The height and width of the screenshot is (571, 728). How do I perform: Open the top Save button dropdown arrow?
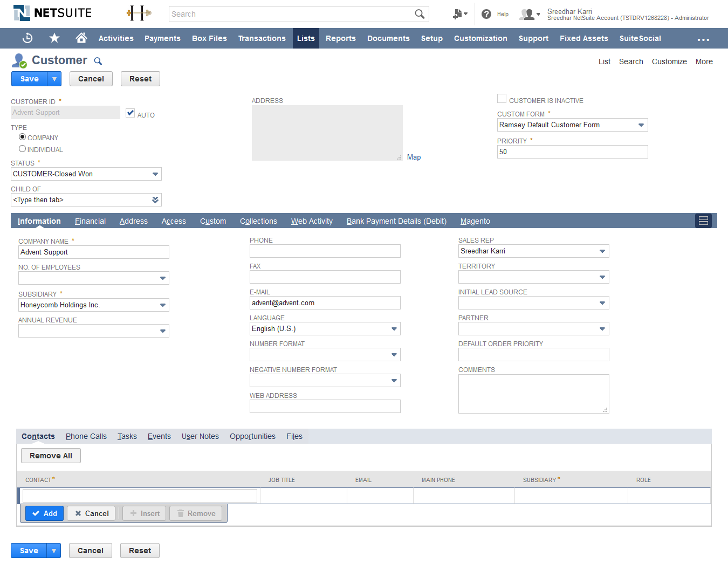tap(54, 79)
